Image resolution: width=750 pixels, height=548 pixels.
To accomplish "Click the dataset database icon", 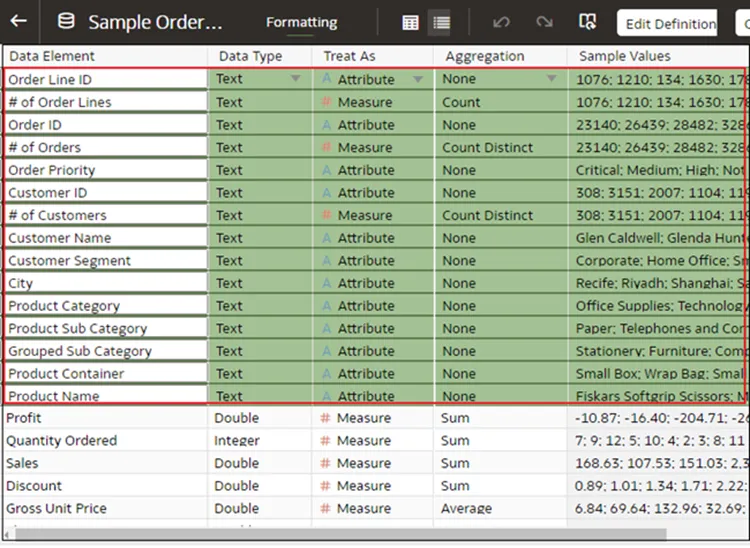I will [66, 22].
